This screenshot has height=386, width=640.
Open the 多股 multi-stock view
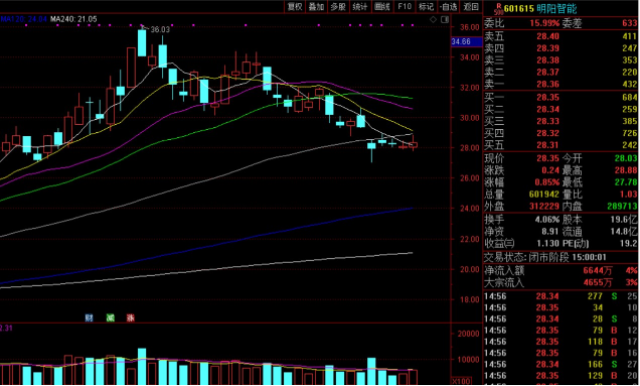coord(338,7)
